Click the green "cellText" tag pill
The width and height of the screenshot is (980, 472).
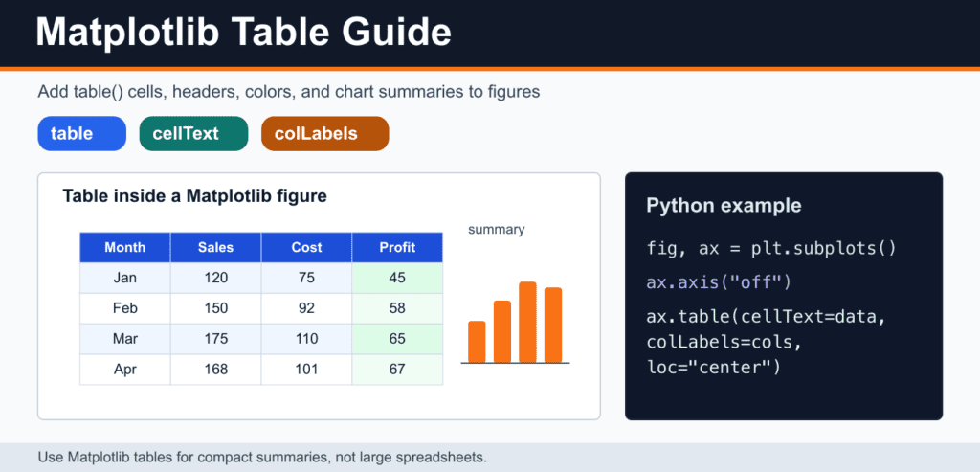[193, 133]
